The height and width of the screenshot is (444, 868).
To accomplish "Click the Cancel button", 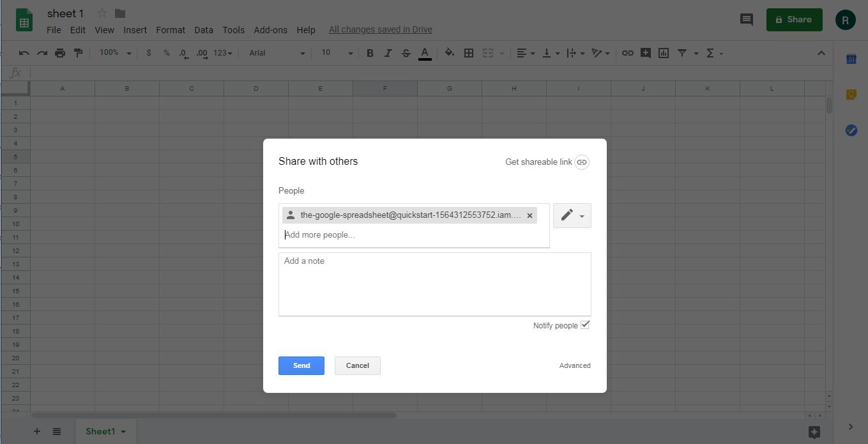I will pos(358,365).
